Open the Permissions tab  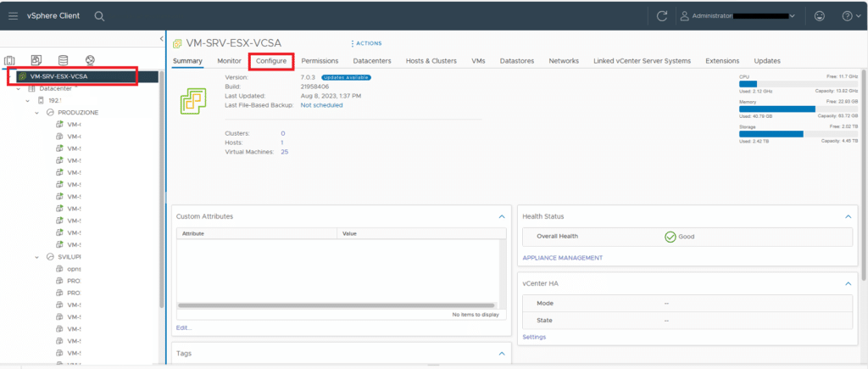pos(320,61)
